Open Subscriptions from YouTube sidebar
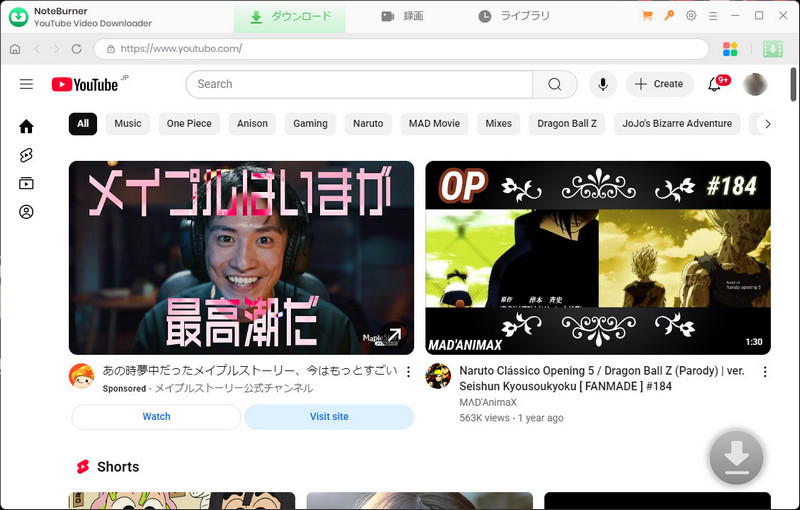800x510 pixels. tap(26, 183)
